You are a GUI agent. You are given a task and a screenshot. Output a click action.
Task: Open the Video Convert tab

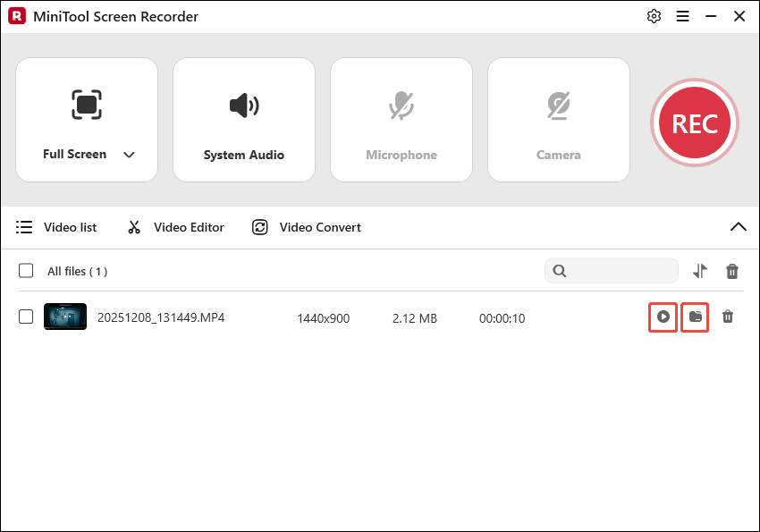[306, 227]
